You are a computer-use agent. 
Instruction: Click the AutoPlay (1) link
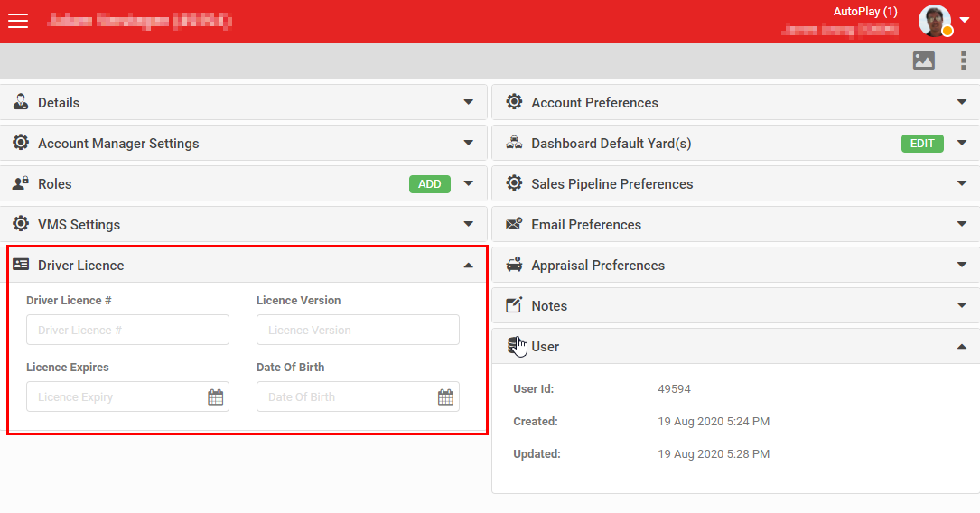tap(865, 11)
